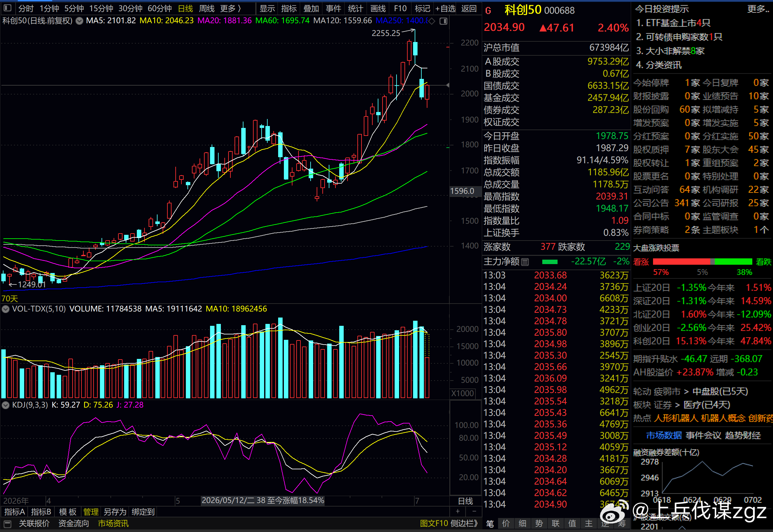Click the diamond icon after MA250
This screenshot has height=532, width=773.
(x=432, y=21)
